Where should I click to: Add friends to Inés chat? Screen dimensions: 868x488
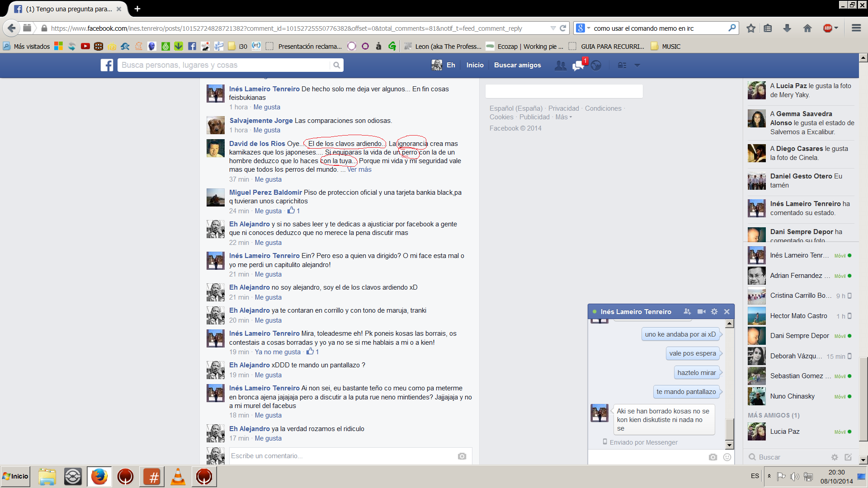click(x=687, y=311)
